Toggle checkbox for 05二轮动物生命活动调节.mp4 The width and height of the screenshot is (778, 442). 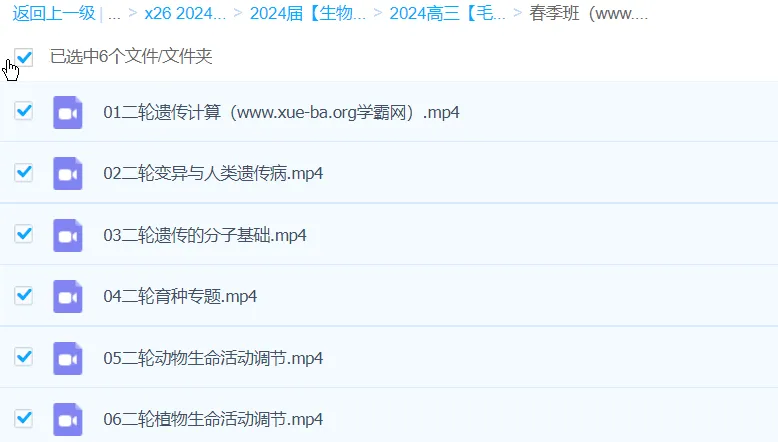(x=24, y=357)
